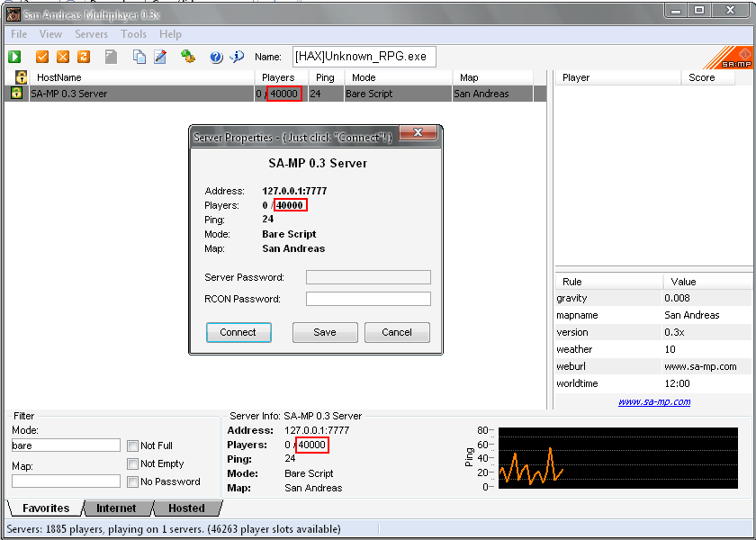Sort by the Ping column header

pos(327,77)
